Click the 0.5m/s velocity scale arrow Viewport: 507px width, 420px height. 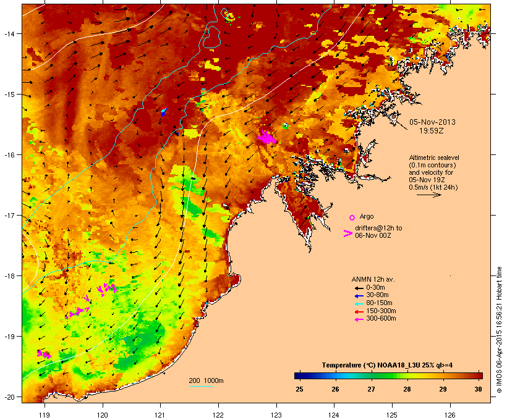point(429,195)
